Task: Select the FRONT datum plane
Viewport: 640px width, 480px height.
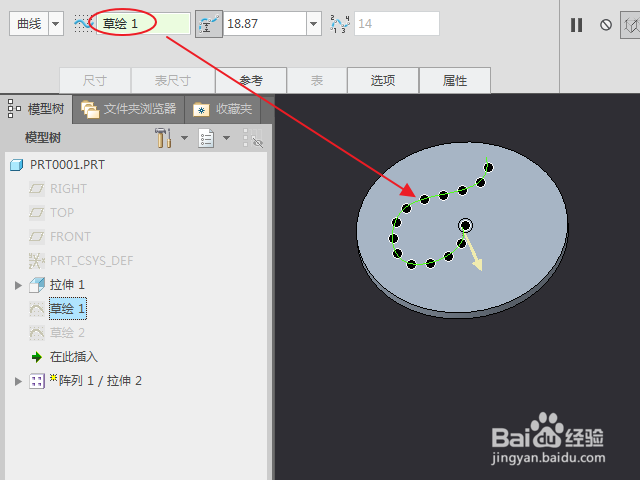Action: point(70,237)
